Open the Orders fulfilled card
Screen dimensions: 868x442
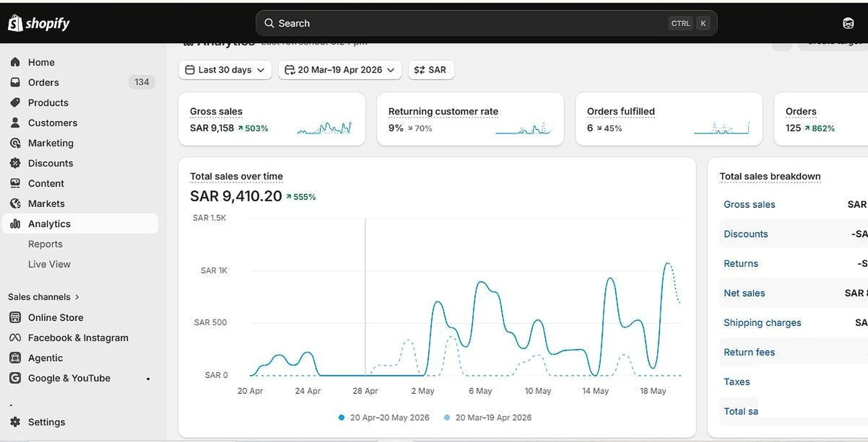click(x=669, y=119)
